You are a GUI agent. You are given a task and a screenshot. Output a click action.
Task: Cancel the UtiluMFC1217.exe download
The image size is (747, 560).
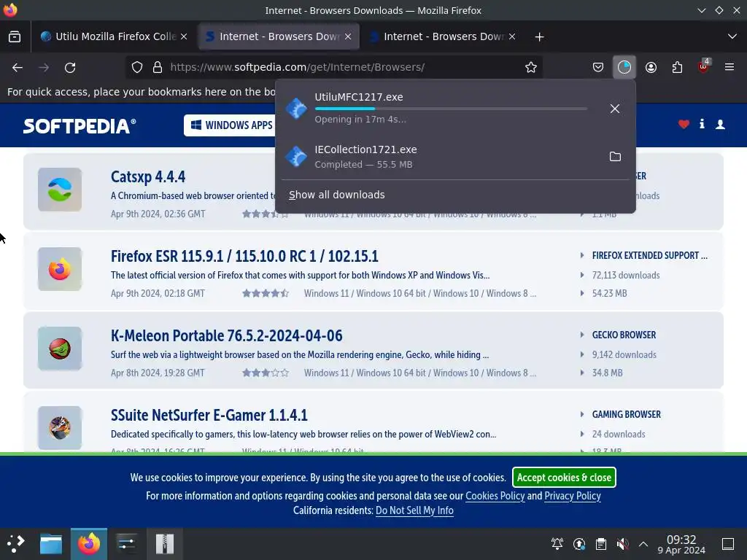(x=614, y=109)
